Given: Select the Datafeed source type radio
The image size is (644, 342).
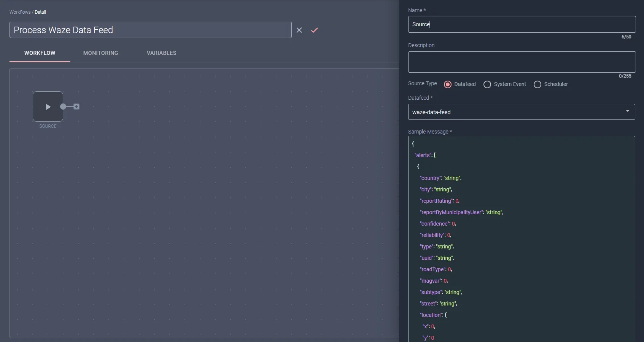Looking at the screenshot, I should coord(448,84).
